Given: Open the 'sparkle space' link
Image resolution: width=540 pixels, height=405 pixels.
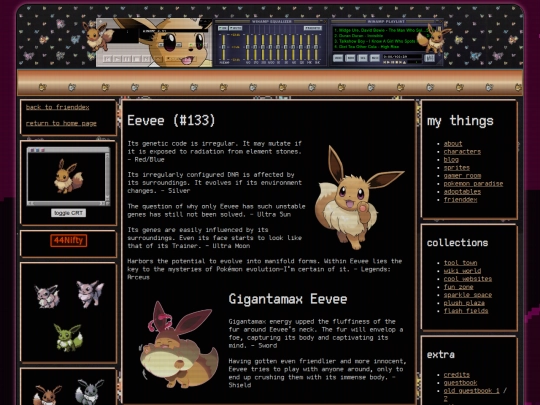Looking at the screenshot, I should coord(468,295).
